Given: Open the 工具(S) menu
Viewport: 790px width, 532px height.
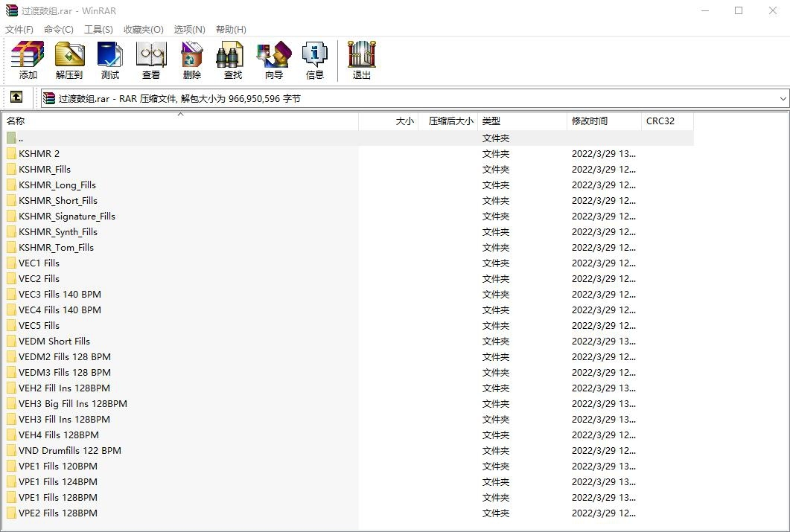Looking at the screenshot, I should click(x=98, y=29).
